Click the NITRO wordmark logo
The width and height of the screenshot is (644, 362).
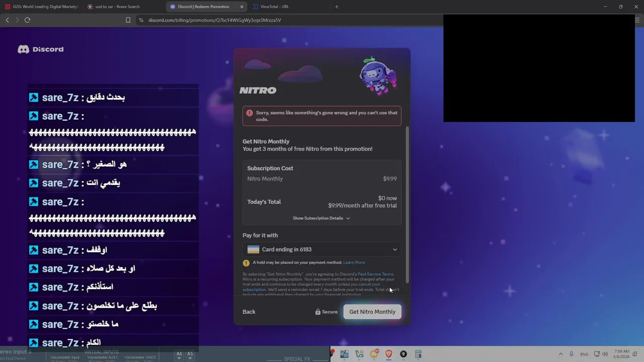[x=258, y=90]
